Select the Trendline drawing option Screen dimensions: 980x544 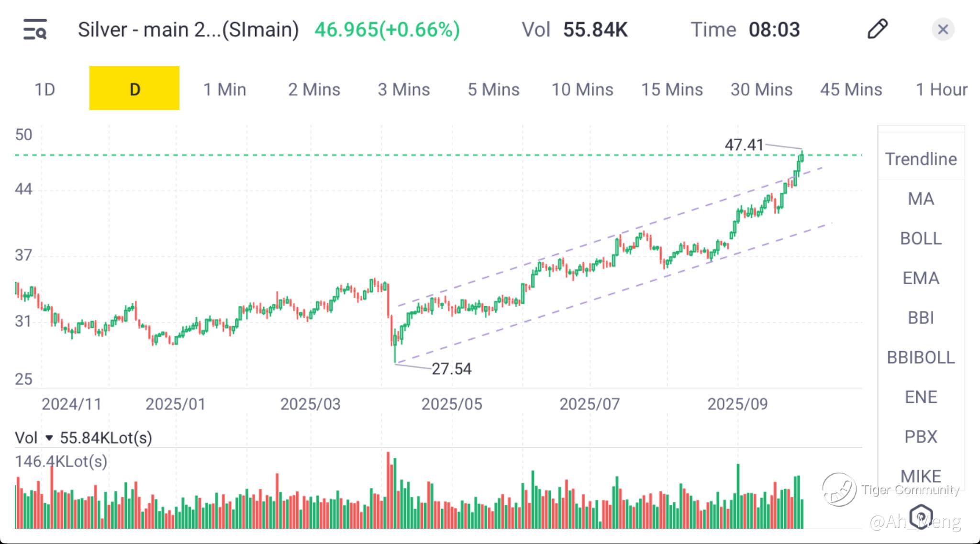pos(921,159)
